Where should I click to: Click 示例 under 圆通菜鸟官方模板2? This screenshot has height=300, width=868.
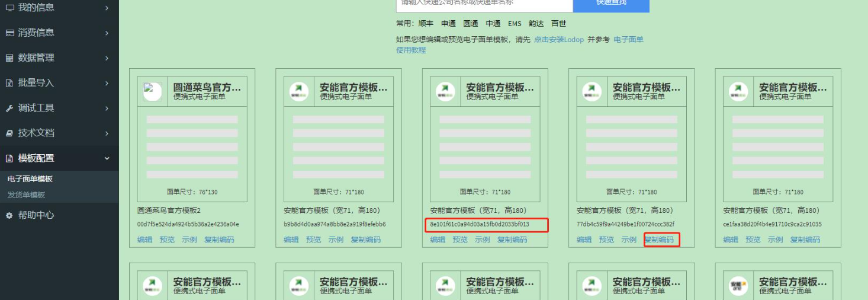pyautogui.click(x=189, y=240)
